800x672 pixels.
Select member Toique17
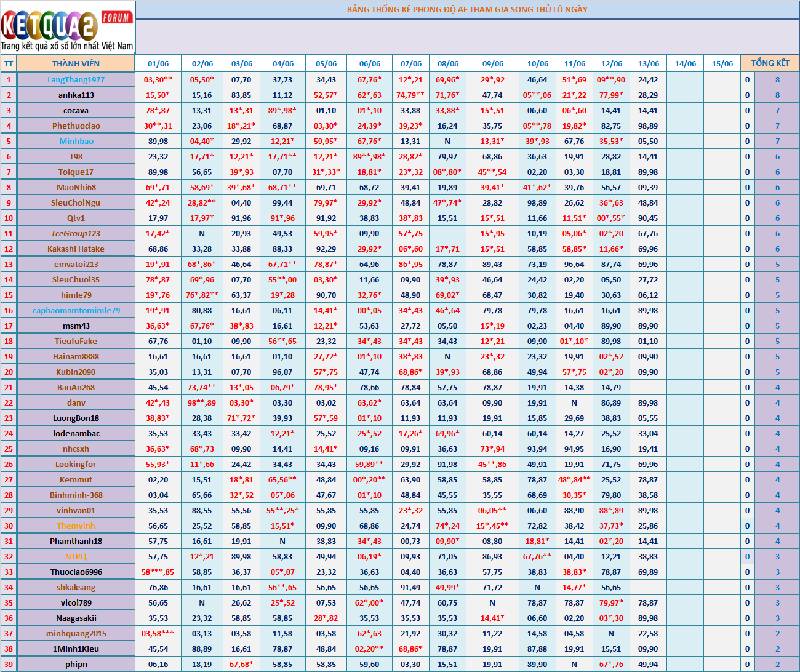point(76,172)
